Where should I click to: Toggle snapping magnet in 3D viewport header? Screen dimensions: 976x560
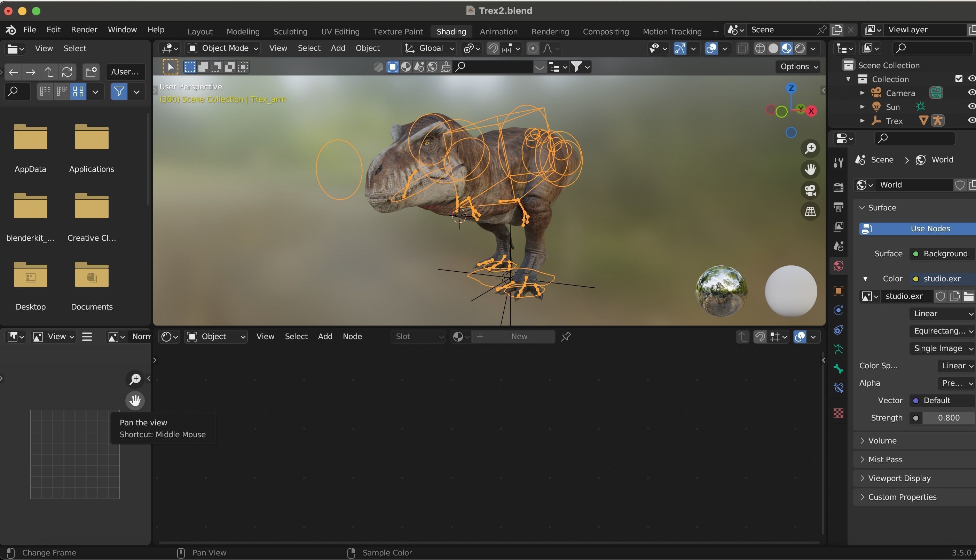click(493, 48)
